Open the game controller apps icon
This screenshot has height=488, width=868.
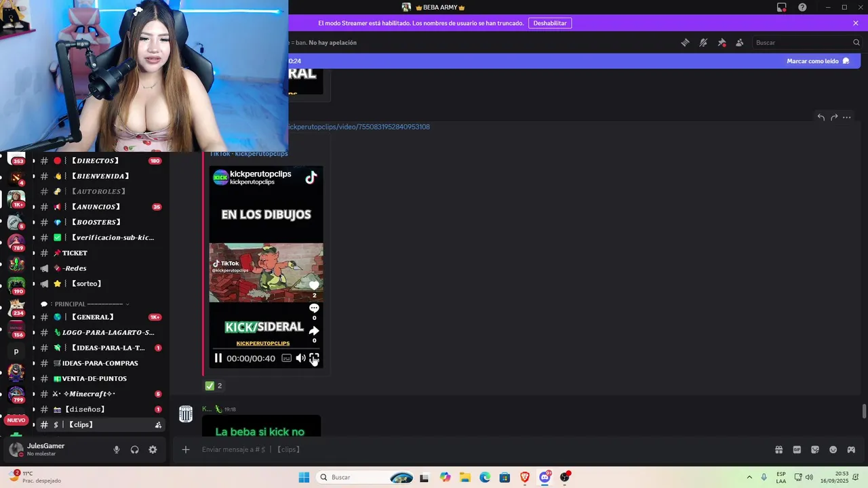(x=851, y=449)
